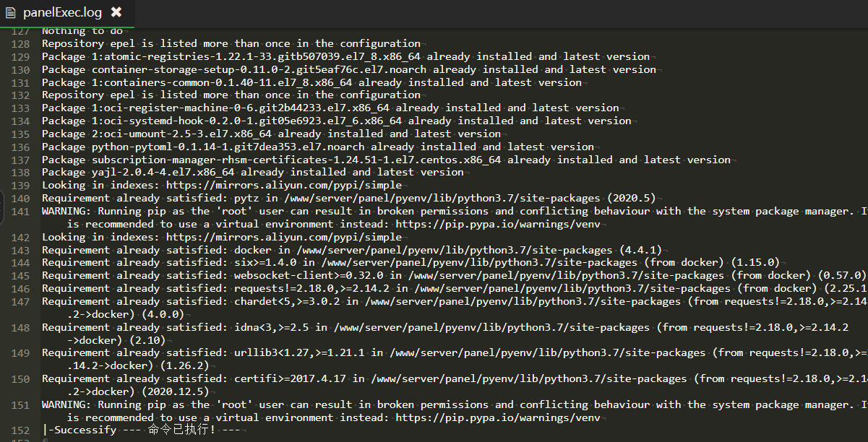
Task: Select the panelExec.log tab label
Action: (62, 12)
